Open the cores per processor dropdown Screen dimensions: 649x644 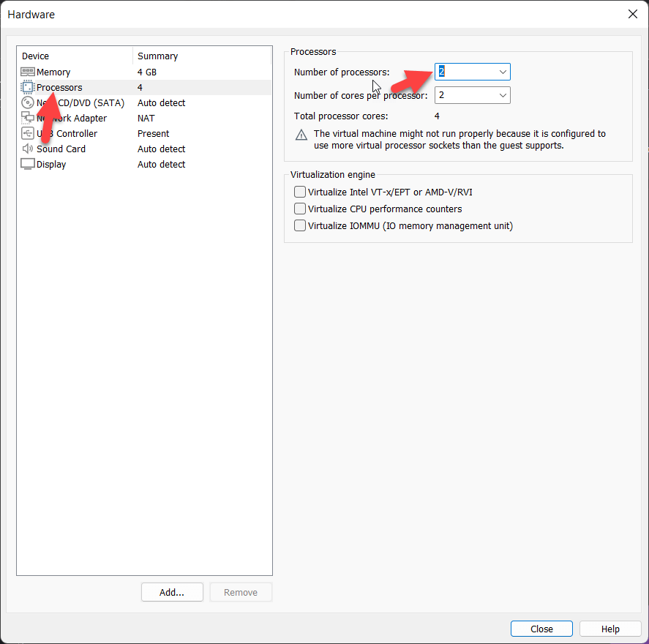click(503, 95)
